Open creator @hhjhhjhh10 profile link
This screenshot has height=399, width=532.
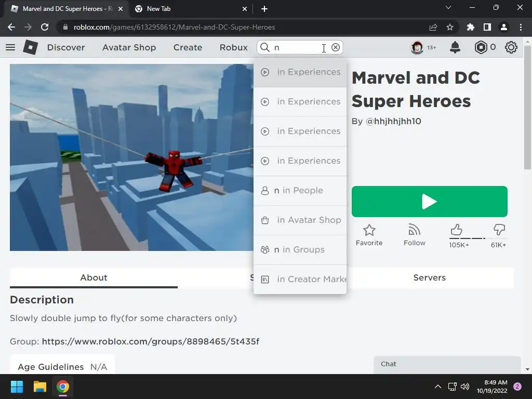pyautogui.click(x=393, y=121)
